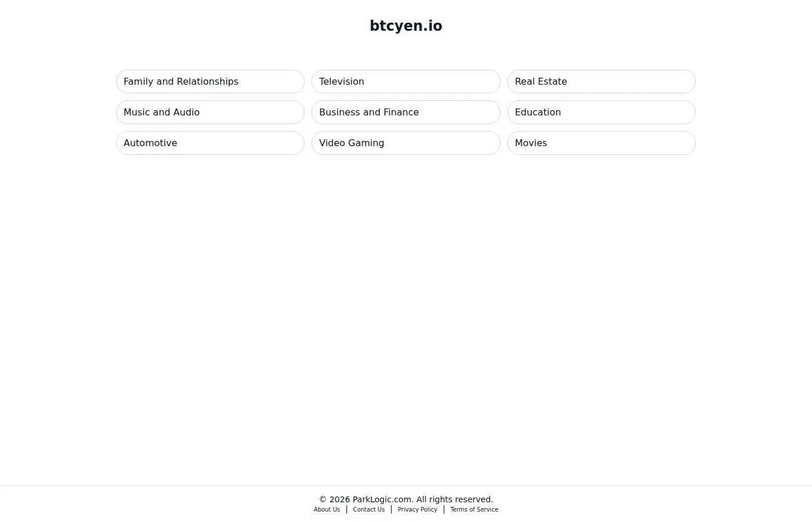Select the Education category
Screen dimensions: 812x522
click(601, 113)
